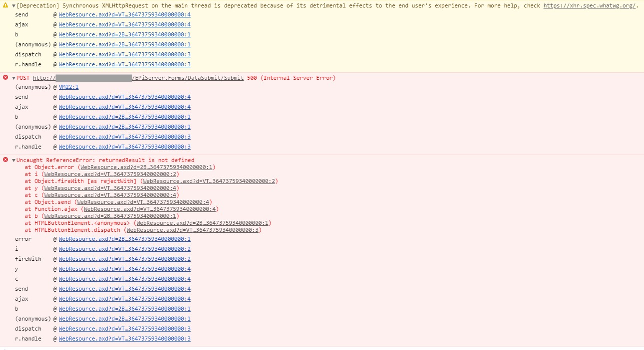Open the xhr.spec.whatwg.org help link
This screenshot has height=350, width=644.
point(590,6)
